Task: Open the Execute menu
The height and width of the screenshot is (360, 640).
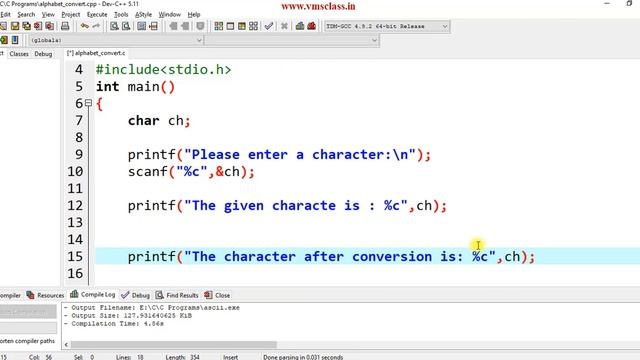Action: [97, 14]
